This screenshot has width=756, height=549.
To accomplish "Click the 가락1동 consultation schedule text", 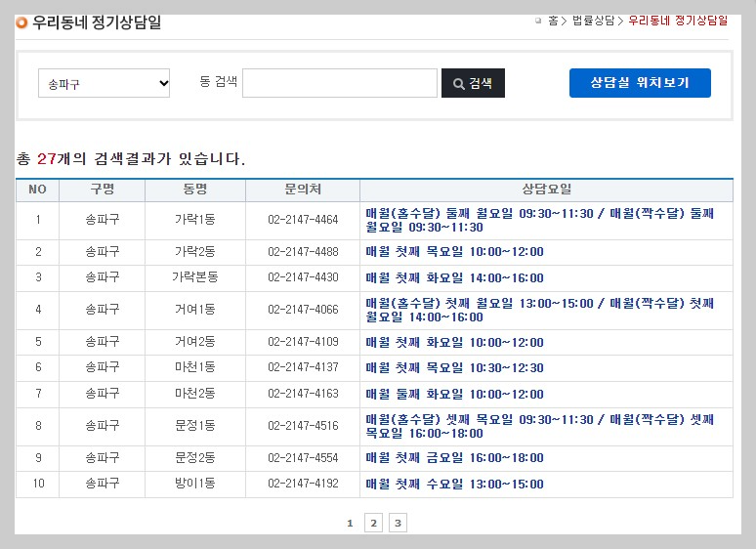I will click(539, 220).
